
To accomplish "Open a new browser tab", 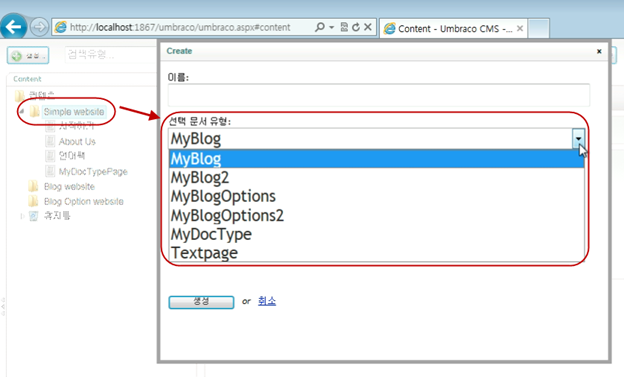I will [539, 28].
